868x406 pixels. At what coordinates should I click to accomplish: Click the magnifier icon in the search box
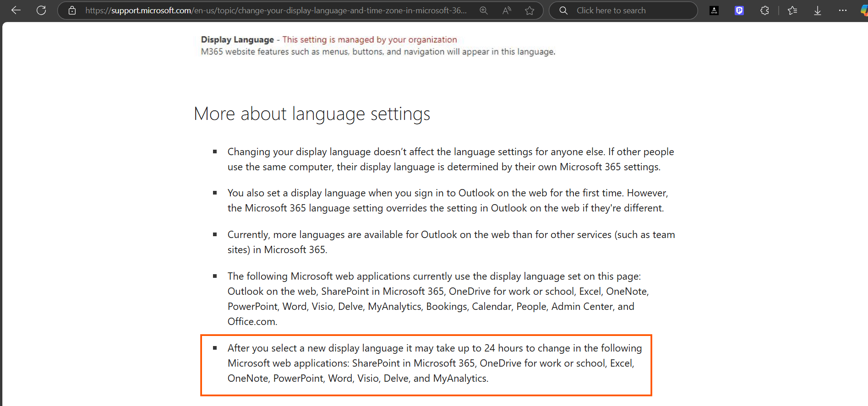(563, 11)
